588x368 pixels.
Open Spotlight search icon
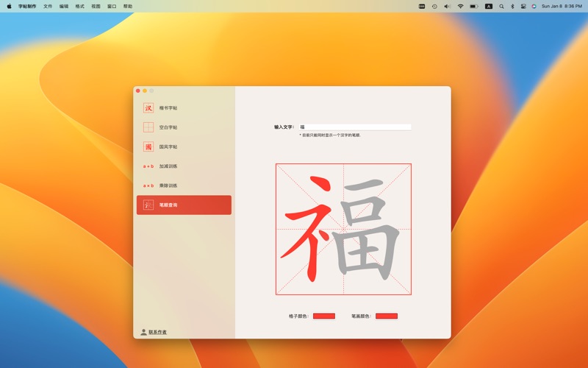[501, 6]
